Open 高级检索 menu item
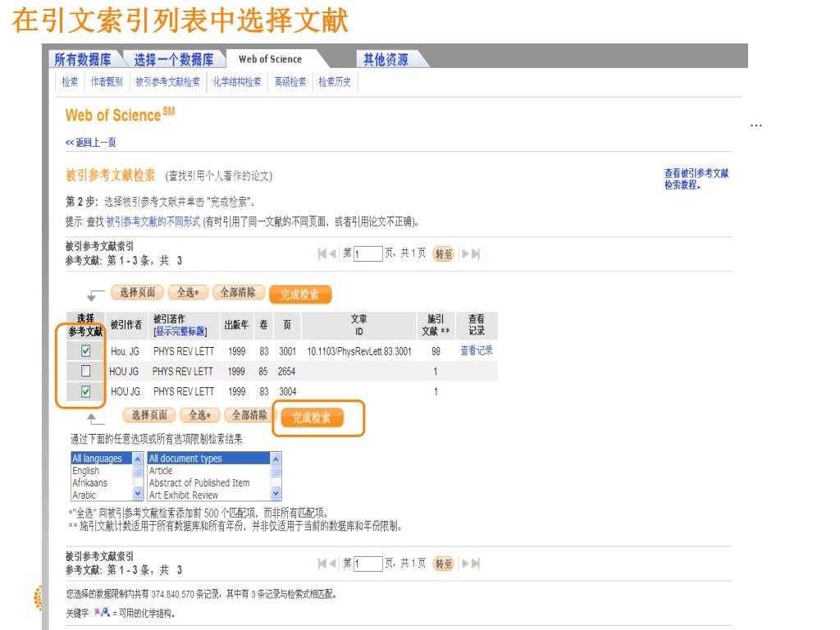 pos(290,81)
